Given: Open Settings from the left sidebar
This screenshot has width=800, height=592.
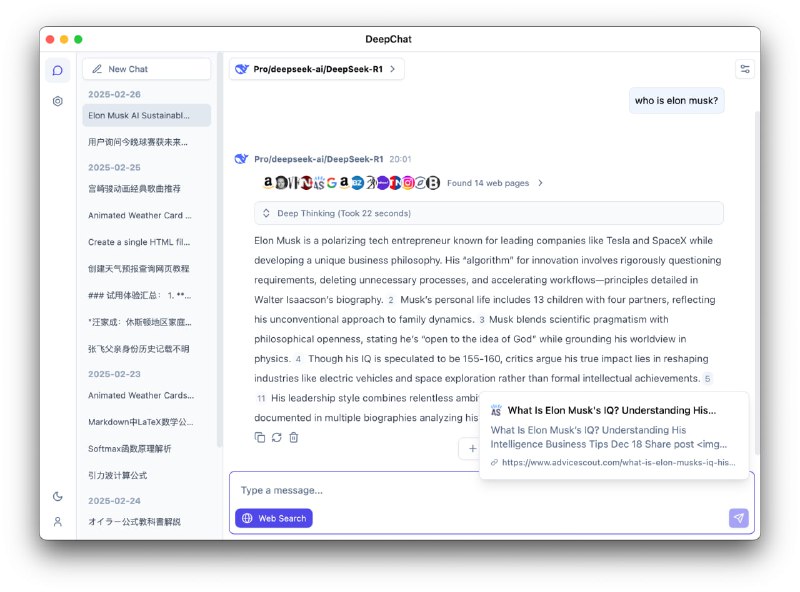Looking at the screenshot, I should pyautogui.click(x=57, y=100).
